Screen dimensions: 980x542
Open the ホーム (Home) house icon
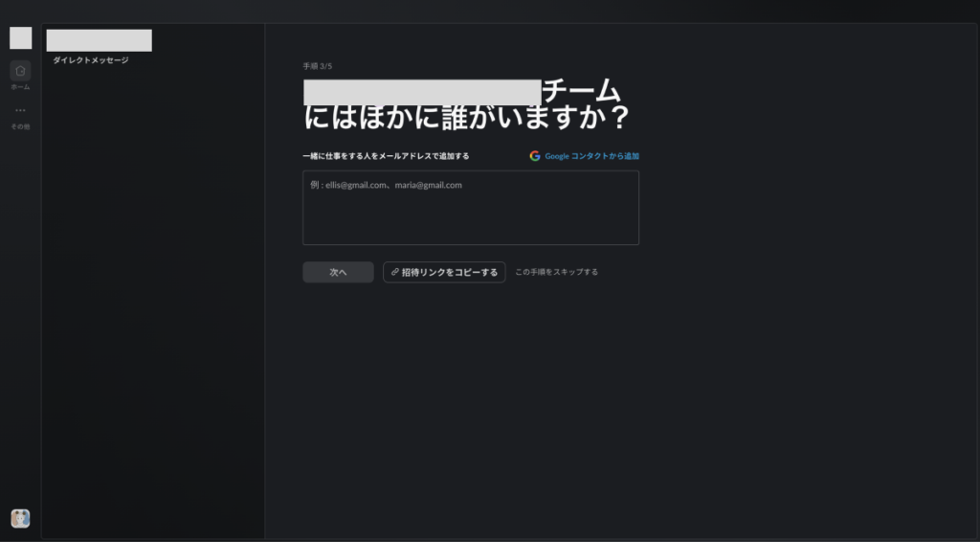click(x=20, y=71)
